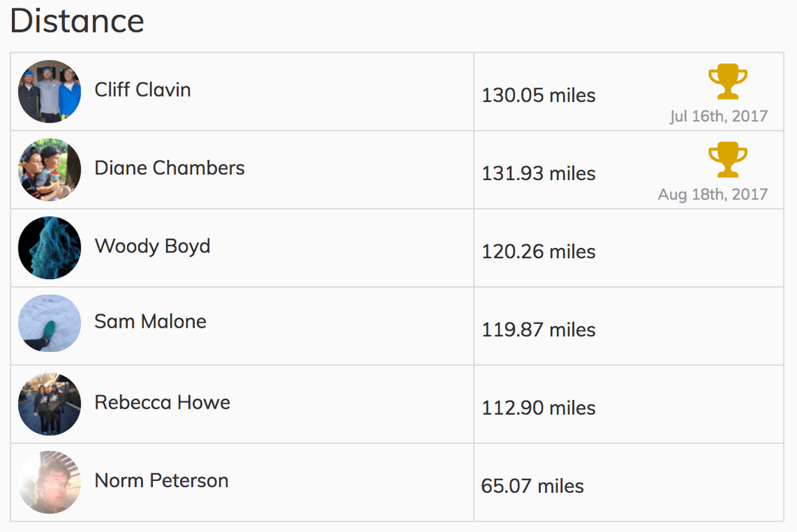The height and width of the screenshot is (532, 797).
Task: Click the 65.07 miles value
Action: [532, 486]
